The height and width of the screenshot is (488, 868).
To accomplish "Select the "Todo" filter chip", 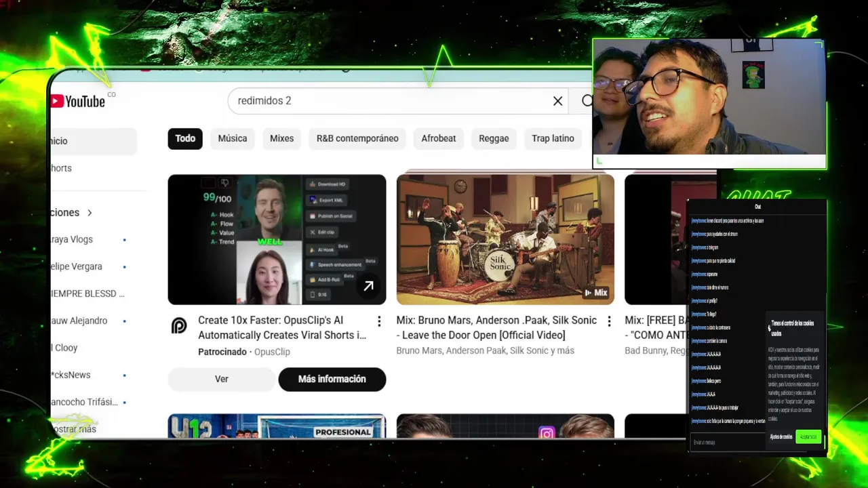I will (185, 138).
